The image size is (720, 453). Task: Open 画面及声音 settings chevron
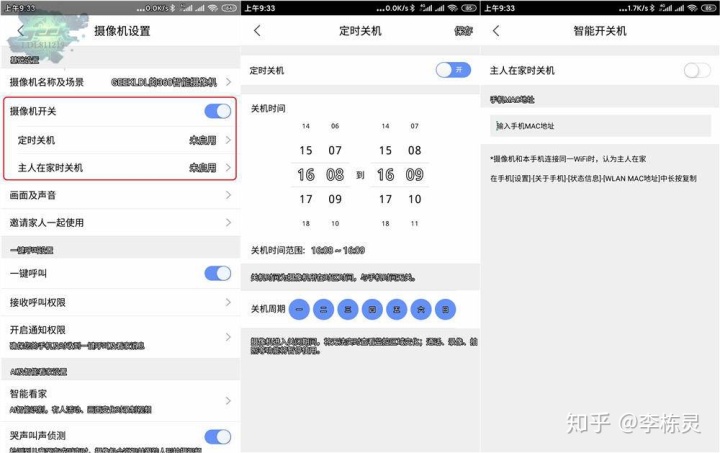pos(228,195)
